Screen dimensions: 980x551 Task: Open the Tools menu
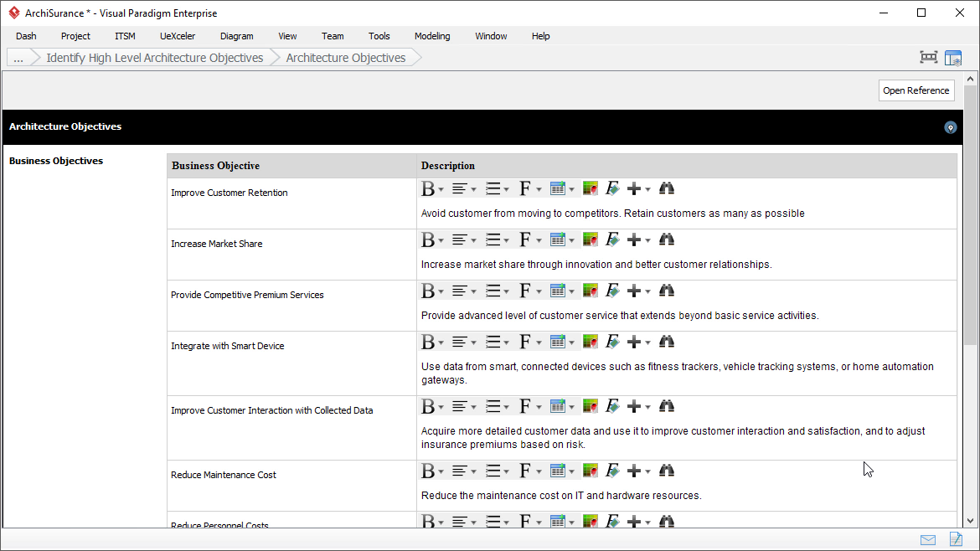pos(379,36)
